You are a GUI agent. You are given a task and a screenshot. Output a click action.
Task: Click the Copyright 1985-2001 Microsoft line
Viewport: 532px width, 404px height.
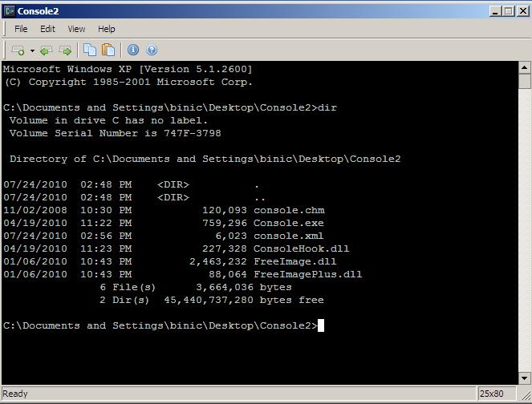click(x=128, y=82)
